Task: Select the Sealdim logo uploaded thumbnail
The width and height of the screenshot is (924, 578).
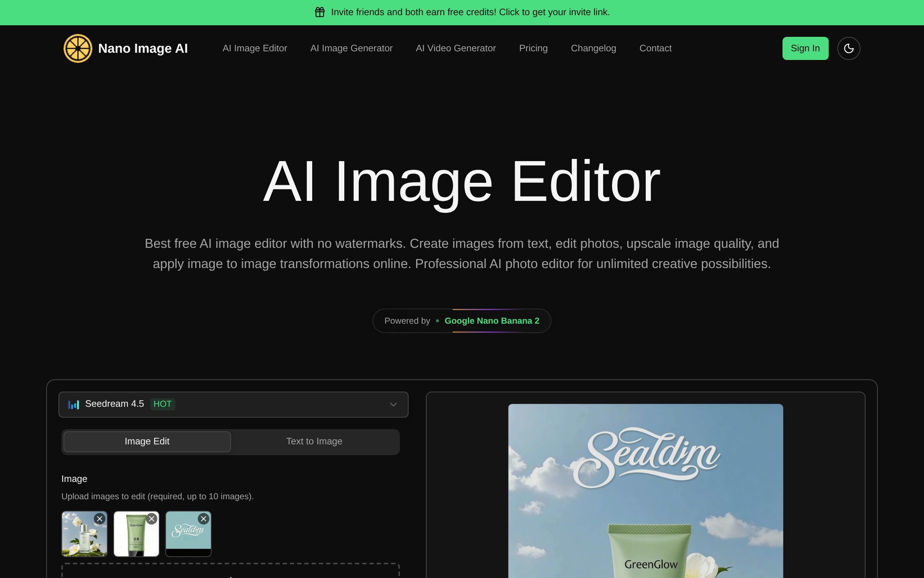Action: (188, 534)
